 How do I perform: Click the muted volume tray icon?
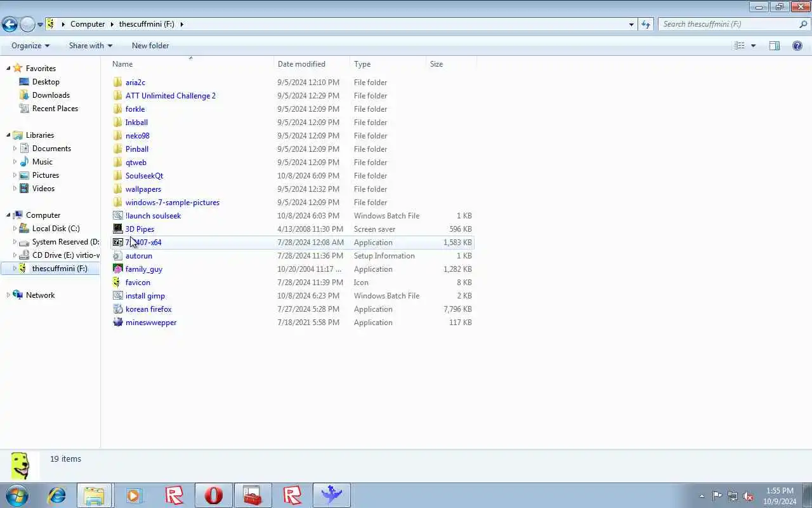pos(748,496)
